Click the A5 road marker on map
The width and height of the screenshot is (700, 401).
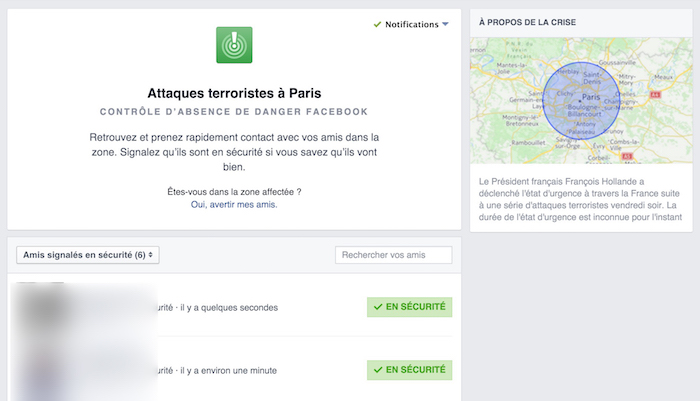pyautogui.click(x=627, y=156)
